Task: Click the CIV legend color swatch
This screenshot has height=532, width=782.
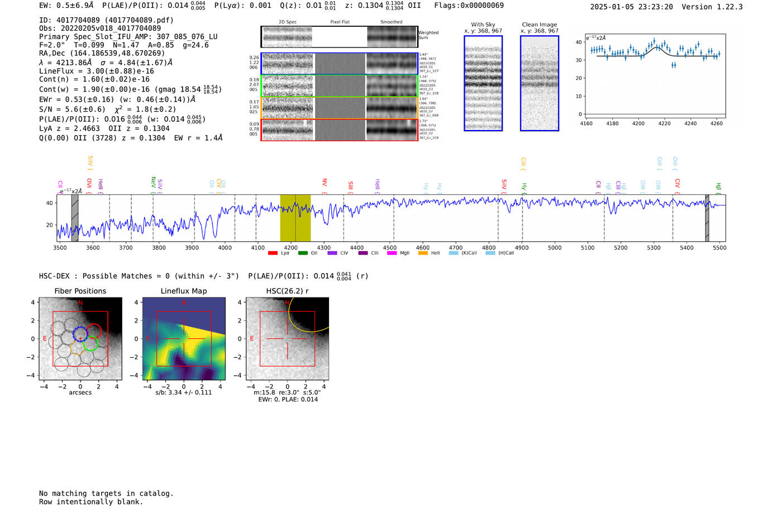Action: [332, 253]
